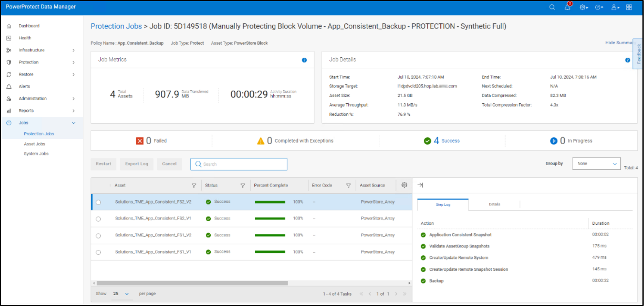644x306 pixels.
Task: Select radio for Solutions_TME_App_Consistent_FS2_V2
Action: (98, 202)
